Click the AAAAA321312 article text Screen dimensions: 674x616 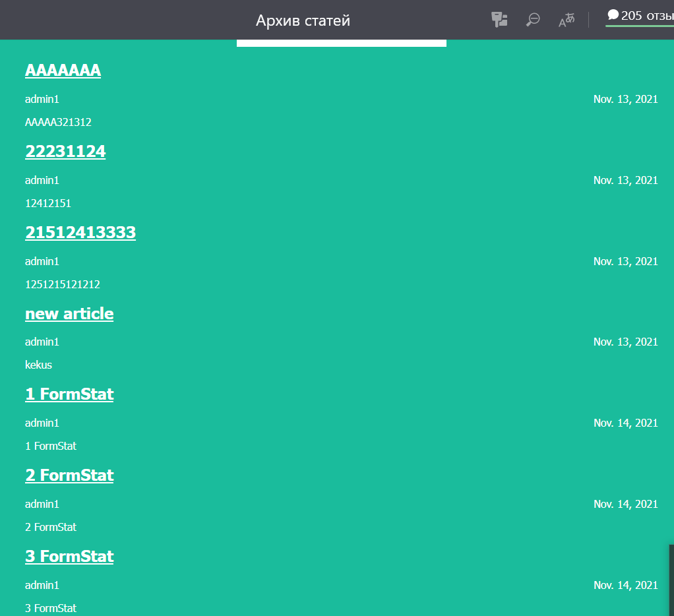58,123
